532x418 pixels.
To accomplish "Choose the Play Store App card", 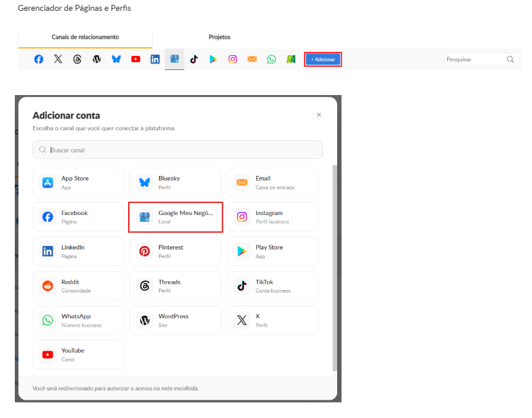I will click(x=272, y=251).
